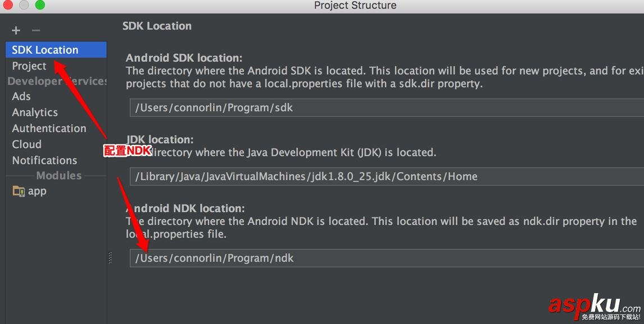
Task: Click the Modules section header
Action: (x=59, y=175)
